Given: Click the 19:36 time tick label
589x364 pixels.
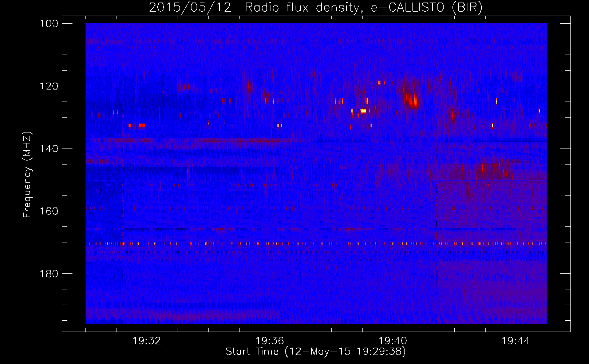Looking at the screenshot, I should point(270,341).
